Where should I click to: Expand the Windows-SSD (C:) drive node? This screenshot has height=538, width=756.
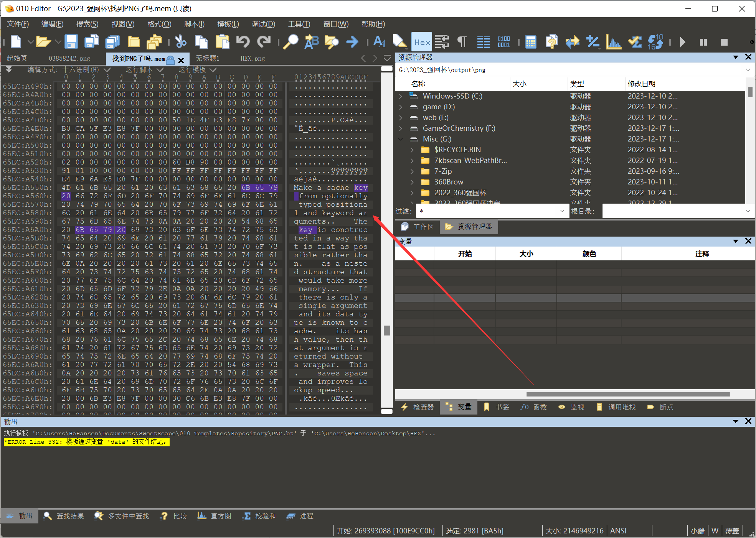tap(401, 96)
